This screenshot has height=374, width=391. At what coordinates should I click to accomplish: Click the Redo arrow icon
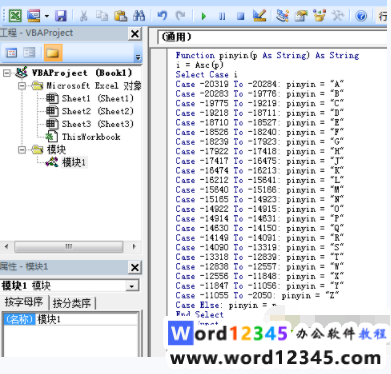[180, 16]
